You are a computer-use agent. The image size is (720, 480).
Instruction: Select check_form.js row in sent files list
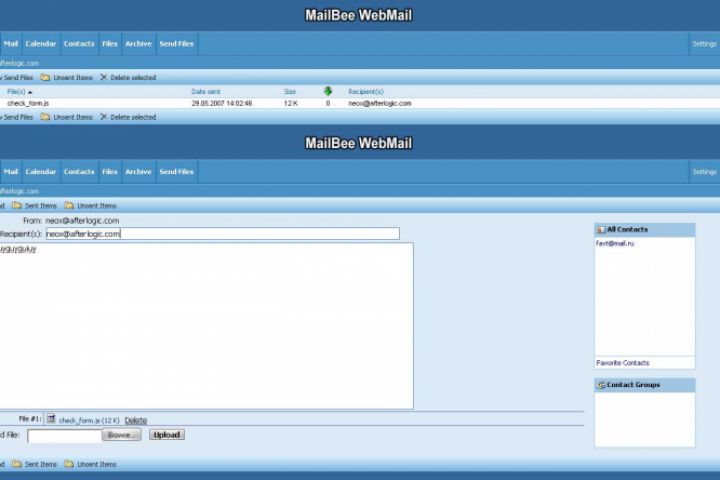(360, 103)
